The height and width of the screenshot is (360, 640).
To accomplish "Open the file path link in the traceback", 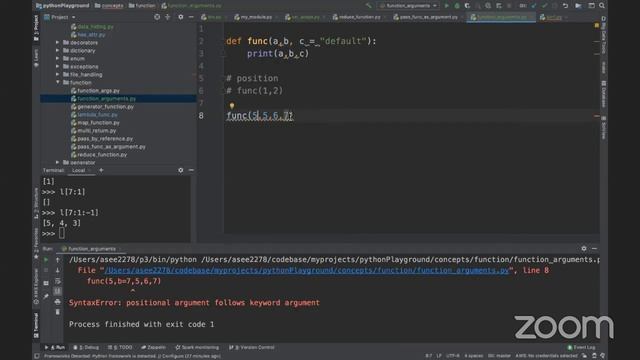I will pos(307,270).
